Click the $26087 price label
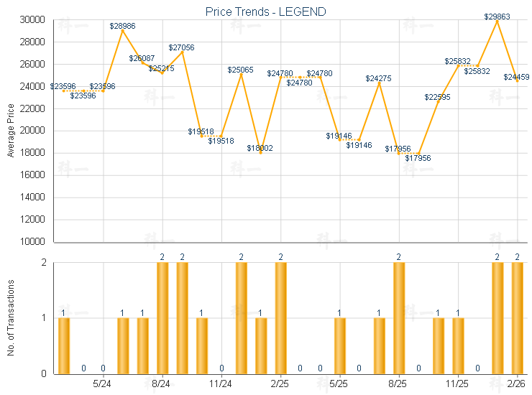 point(142,58)
